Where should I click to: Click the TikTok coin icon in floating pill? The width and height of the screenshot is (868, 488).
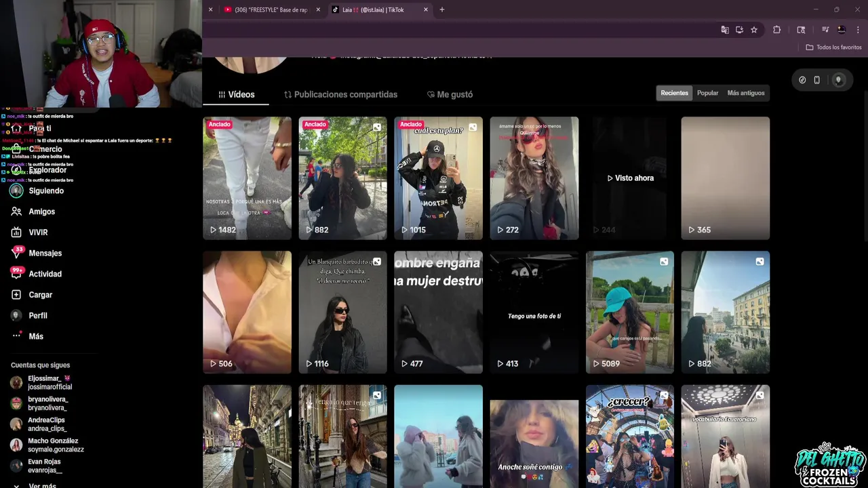pos(802,80)
